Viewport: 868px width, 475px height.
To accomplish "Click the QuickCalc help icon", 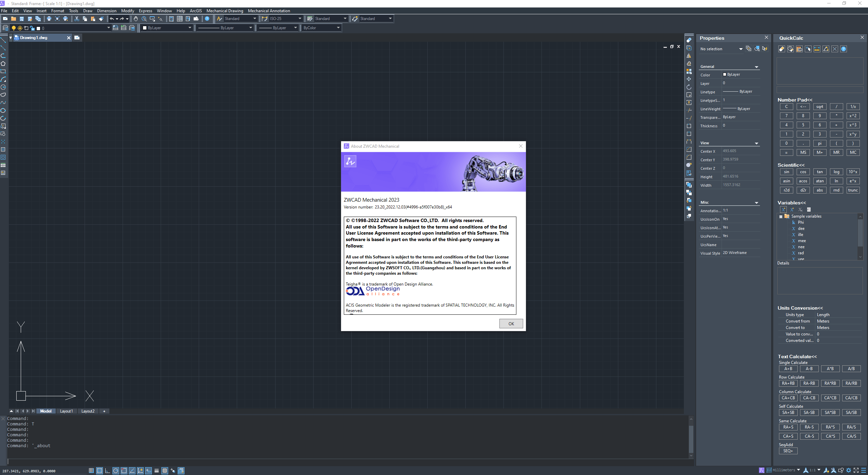I will 844,49.
